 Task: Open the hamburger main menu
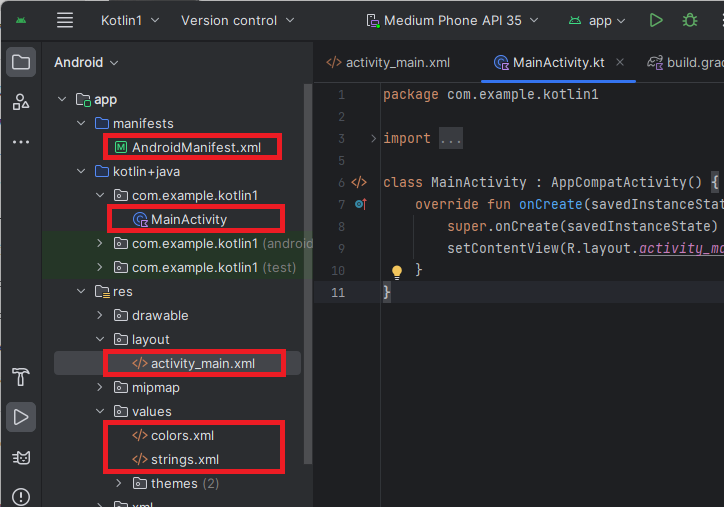[x=65, y=20]
